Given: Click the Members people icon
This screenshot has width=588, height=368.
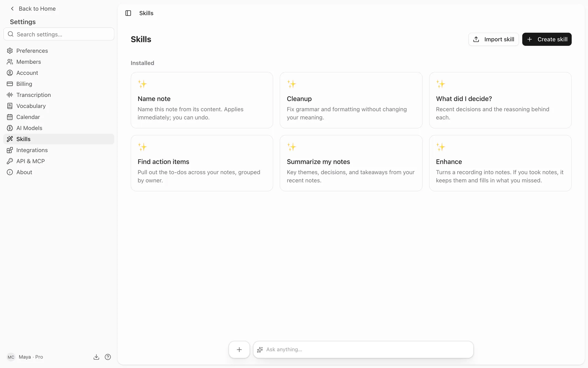Looking at the screenshot, I should click(x=10, y=62).
